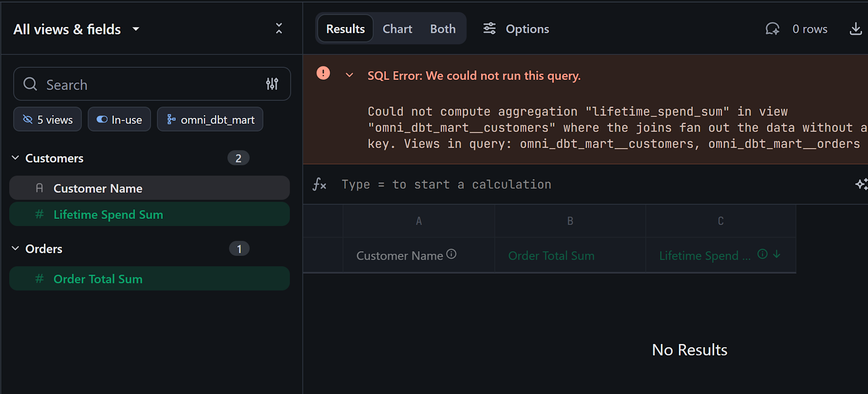The image size is (868, 394).
Task: Click the red SQL error alert icon
Action: click(x=323, y=73)
